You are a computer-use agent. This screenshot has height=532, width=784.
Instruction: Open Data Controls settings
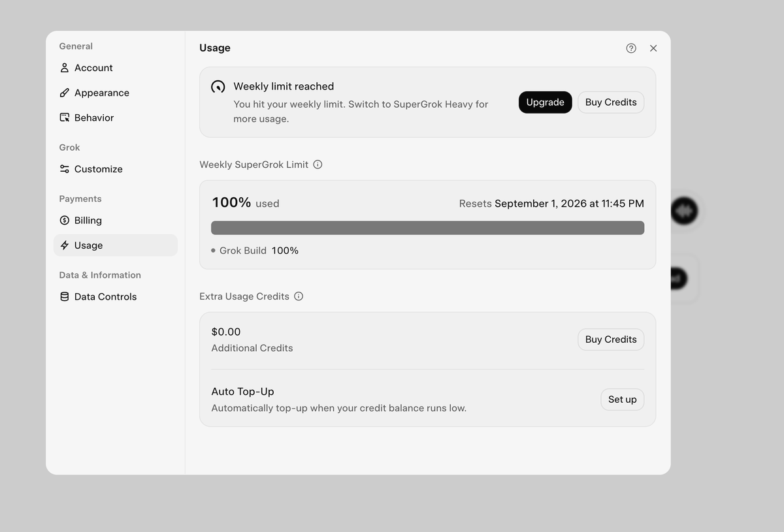click(x=115, y=296)
